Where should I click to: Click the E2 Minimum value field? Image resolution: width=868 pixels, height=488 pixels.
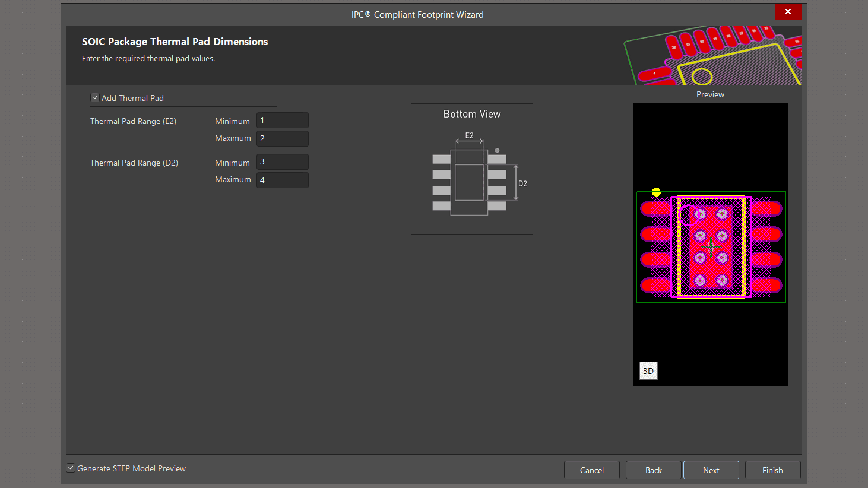click(x=282, y=121)
